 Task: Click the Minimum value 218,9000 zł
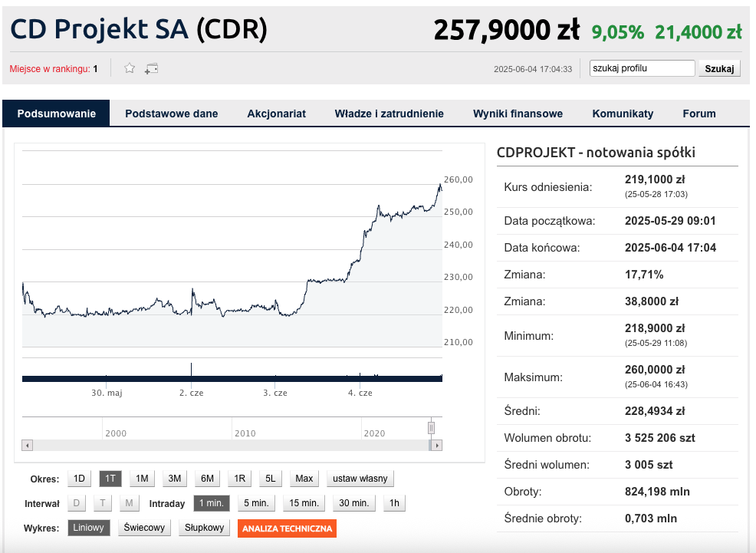tap(655, 328)
